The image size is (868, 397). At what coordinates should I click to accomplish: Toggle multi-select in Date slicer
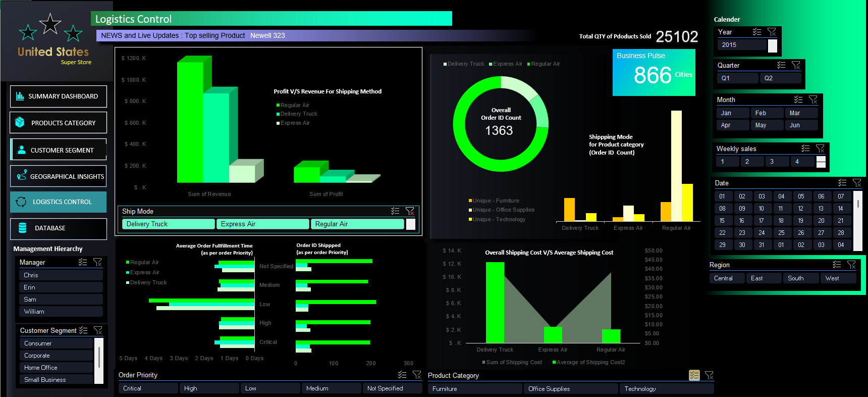point(842,183)
